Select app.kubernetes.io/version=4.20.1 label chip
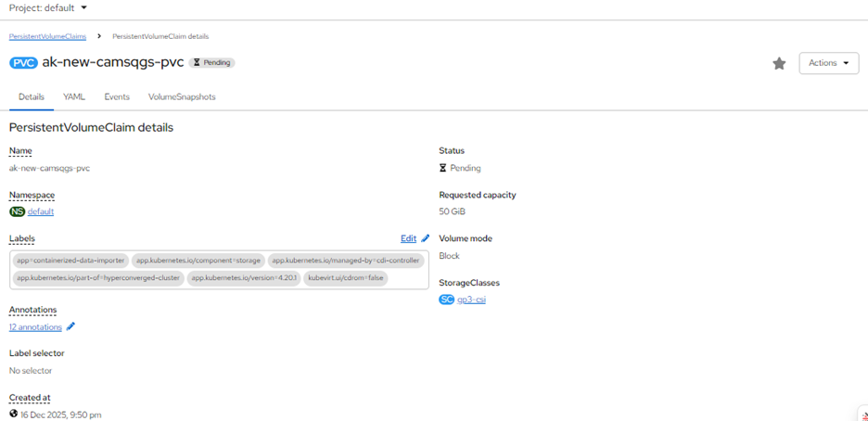The image size is (868, 421). [x=244, y=278]
